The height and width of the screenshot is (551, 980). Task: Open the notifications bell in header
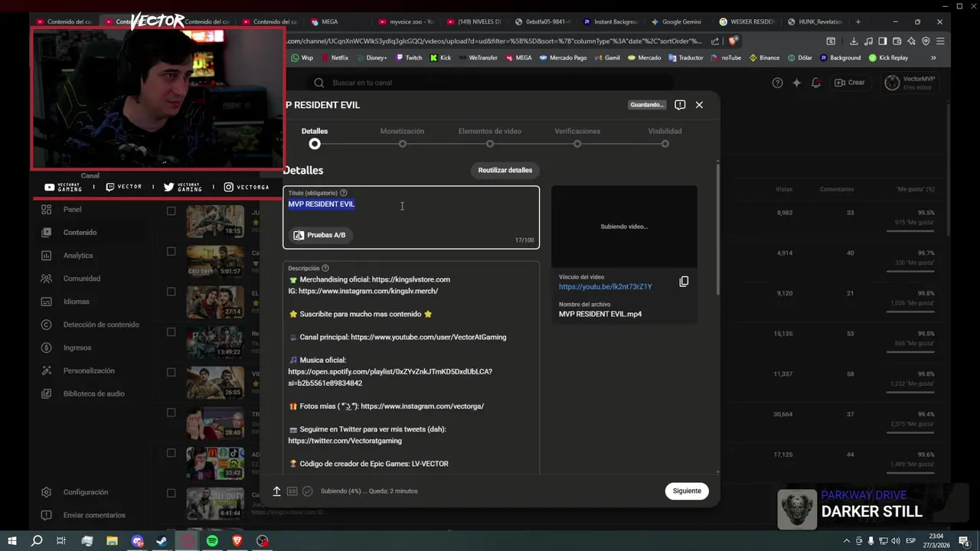[816, 83]
